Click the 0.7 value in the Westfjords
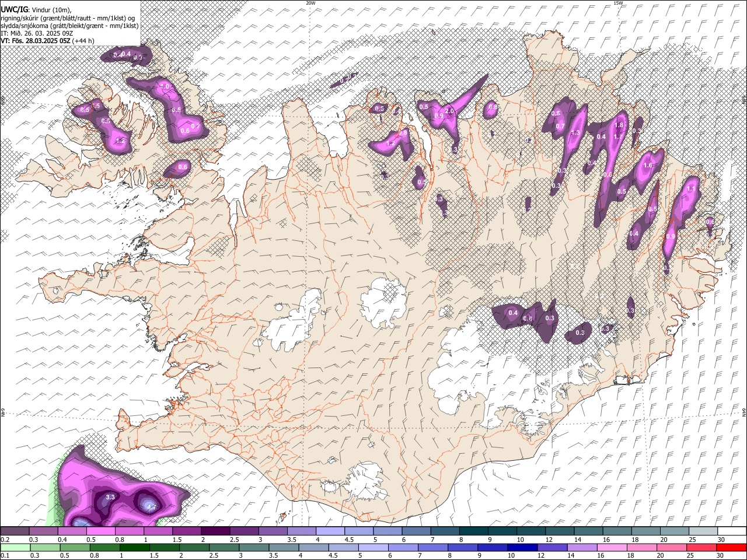The width and height of the screenshot is (747, 560). (196, 126)
